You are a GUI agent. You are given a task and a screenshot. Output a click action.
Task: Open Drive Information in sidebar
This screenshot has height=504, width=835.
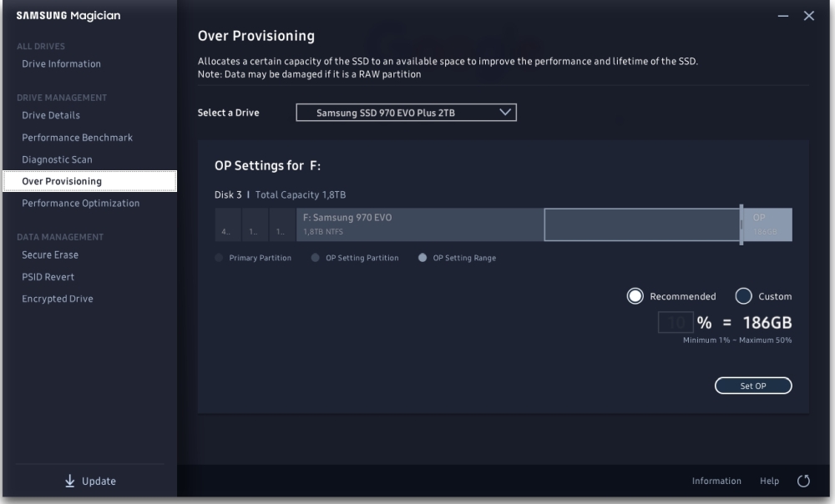(x=61, y=64)
